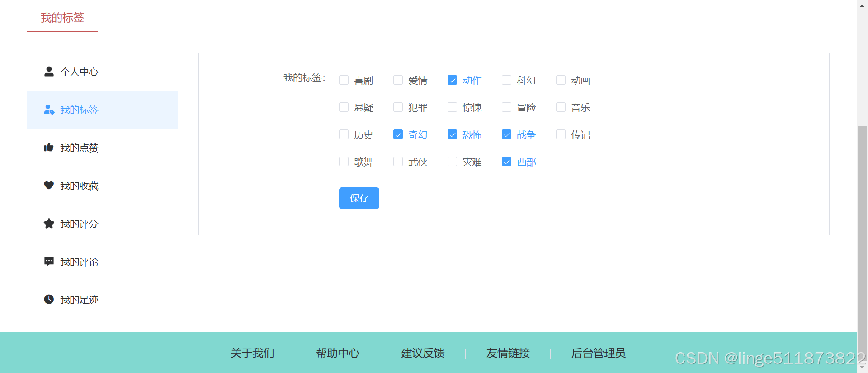The height and width of the screenshot is (373, 868).
Task: Click the heart icon beside 我的收藏
Action: coord(49,185)
